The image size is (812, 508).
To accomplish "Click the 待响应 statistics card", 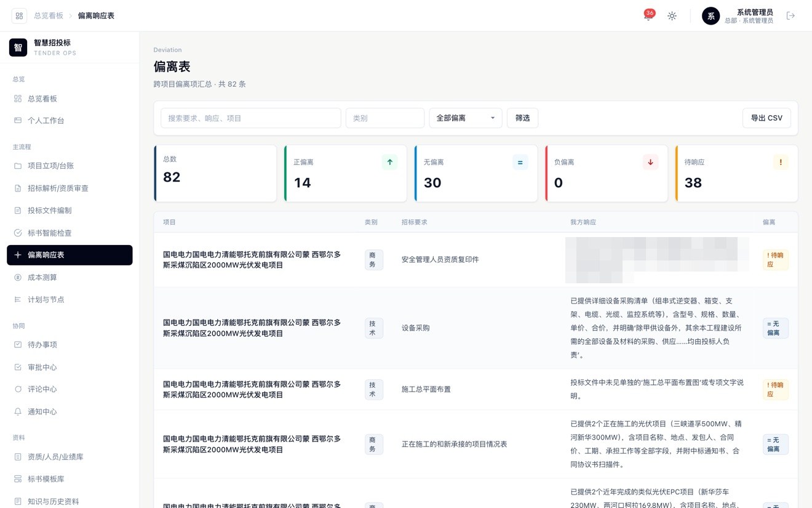I will pos(737,174).
